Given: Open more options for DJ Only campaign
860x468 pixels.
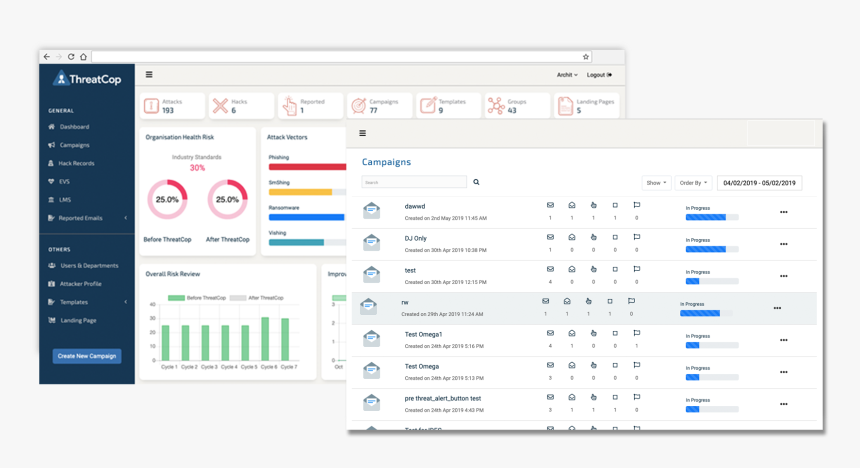Looking at the screenshot, I should pos(783,244).
